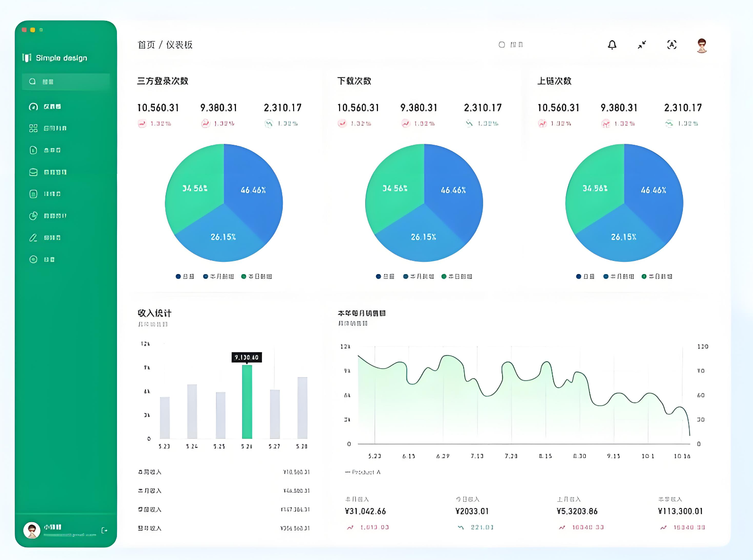This screenshot has width=753, height=560.
Task: Click the pen edit icon in sidebar
Action: 33,238
